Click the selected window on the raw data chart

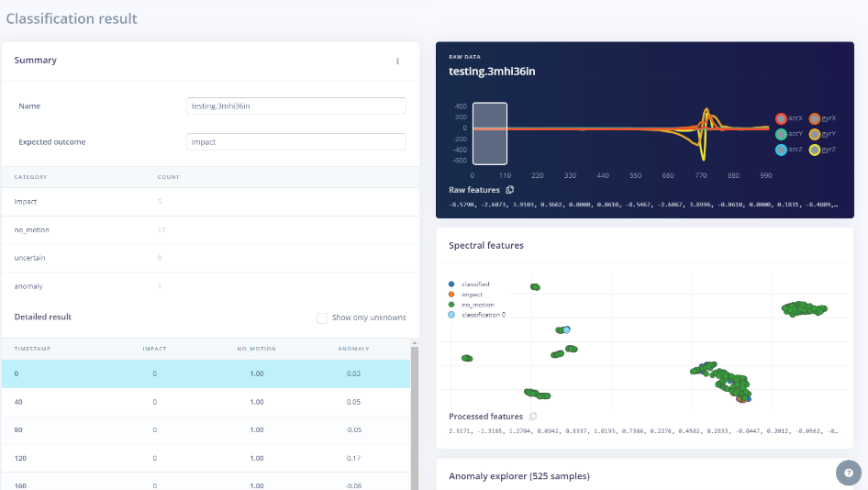coord(490,133)
